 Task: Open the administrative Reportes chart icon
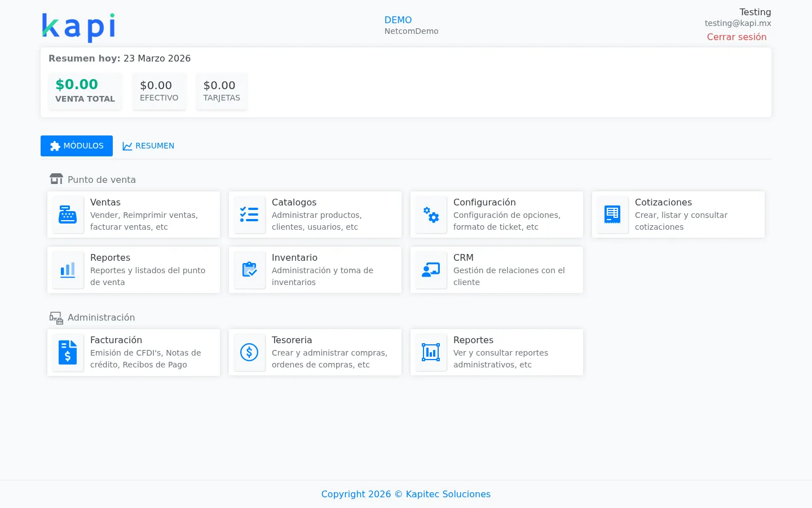pyautogui.click(x=431, y=352)
